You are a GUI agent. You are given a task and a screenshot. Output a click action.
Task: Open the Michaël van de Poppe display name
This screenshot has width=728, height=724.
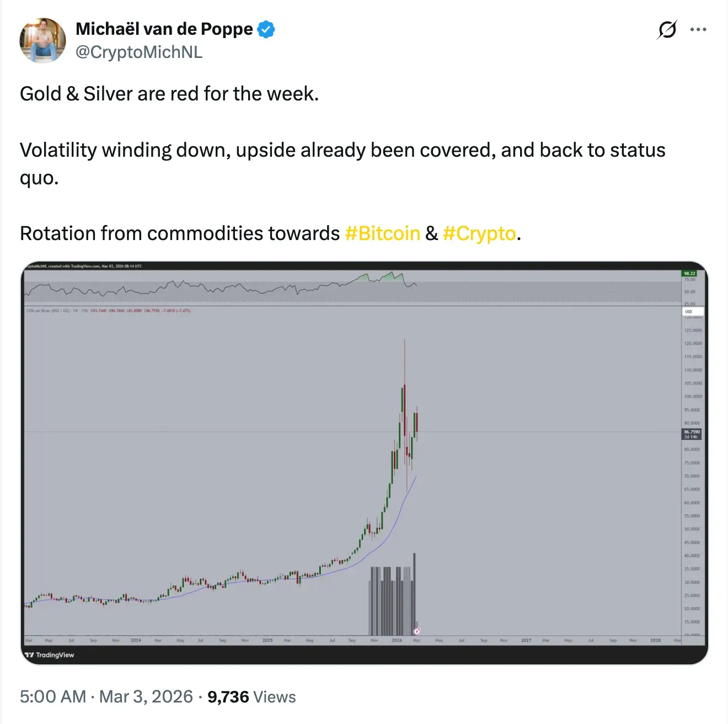click(x=164, y=29)
